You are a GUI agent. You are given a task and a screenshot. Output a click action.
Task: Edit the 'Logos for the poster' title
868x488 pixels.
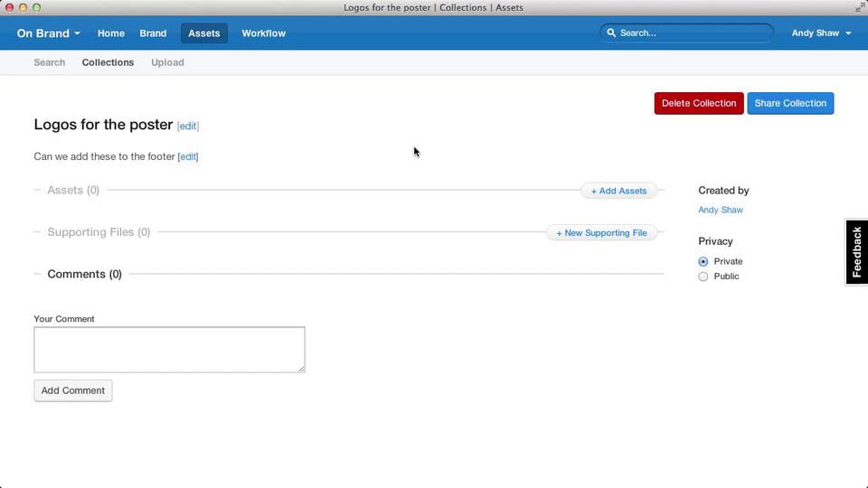188,127
